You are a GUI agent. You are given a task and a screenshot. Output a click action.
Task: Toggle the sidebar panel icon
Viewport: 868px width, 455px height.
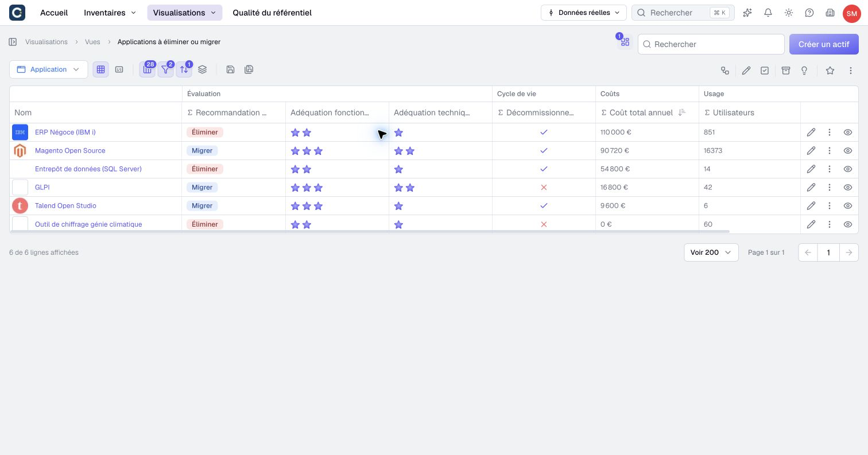(x=13, y=42)
